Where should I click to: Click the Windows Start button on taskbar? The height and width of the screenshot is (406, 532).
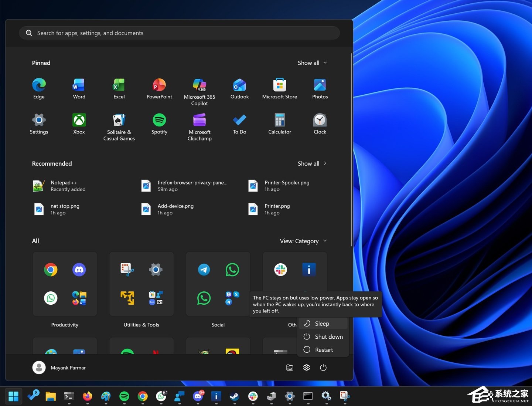pos(13,396)
